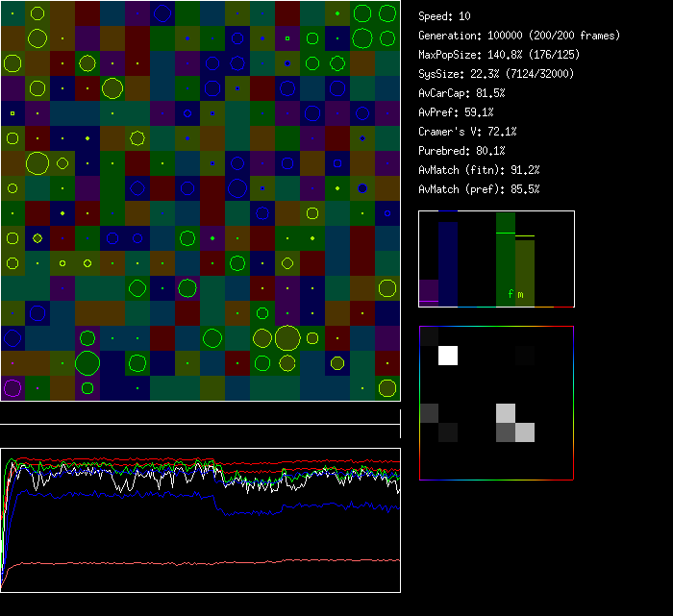Image resolution: width=673 pixels, height=616 pixels.
Task: Click the bright white square in the heatmap
Action: (448, 356)
